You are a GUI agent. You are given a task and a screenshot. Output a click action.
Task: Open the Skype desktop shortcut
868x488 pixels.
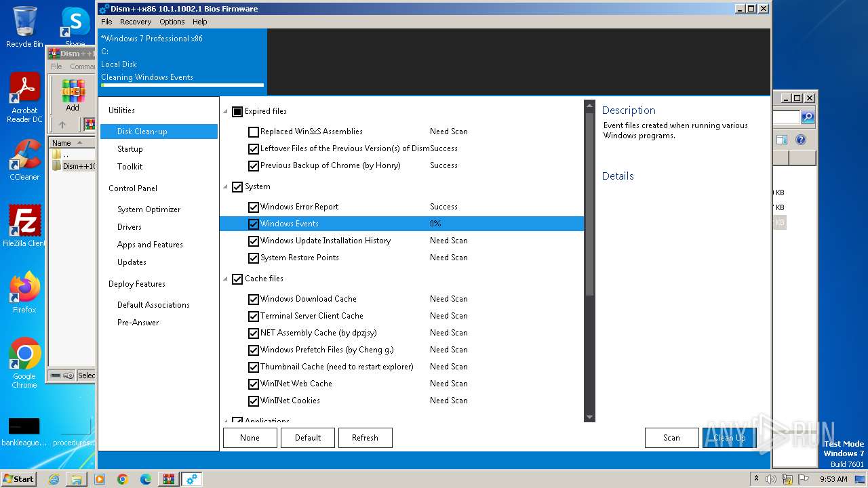[x=75, y=26]
